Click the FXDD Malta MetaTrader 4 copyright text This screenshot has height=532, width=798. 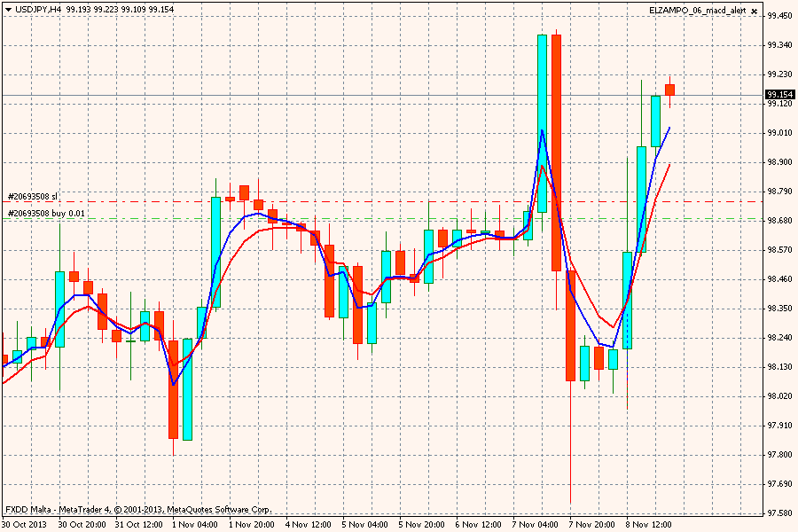tap(137, 510)
